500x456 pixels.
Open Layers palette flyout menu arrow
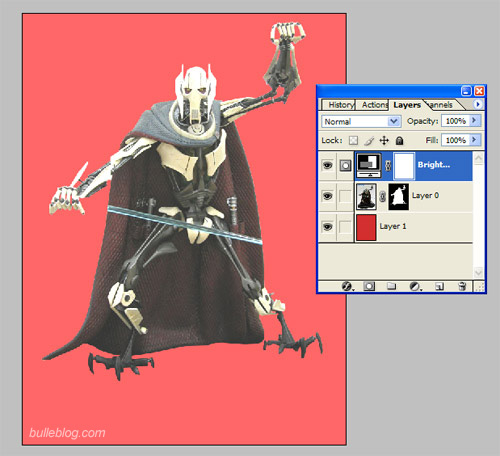point(478,104)
